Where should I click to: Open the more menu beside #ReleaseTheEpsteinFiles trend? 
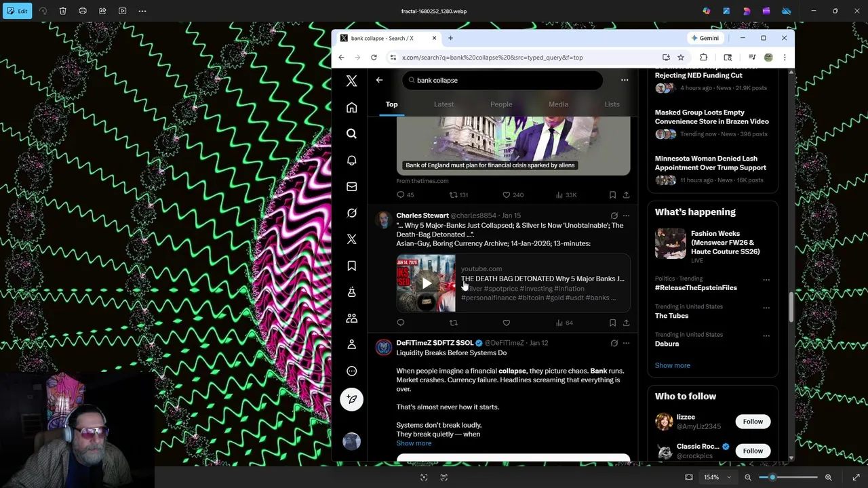(766, 279)
